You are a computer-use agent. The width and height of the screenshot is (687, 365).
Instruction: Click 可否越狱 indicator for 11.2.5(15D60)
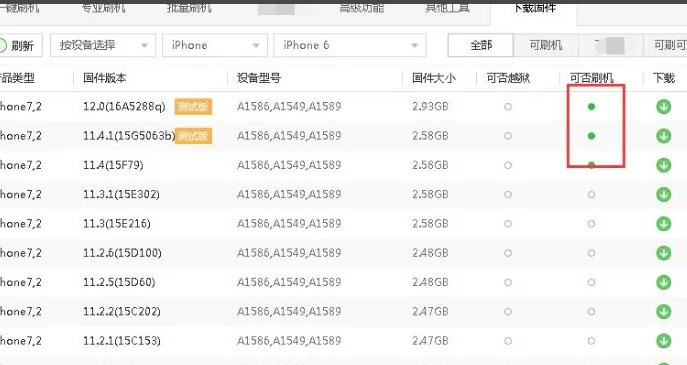coord(508,282)
